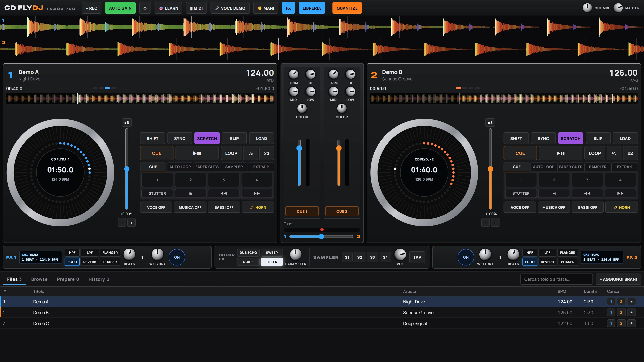
Task: Jump to track start on Deck 2
Action: click(x=554, y=193)
